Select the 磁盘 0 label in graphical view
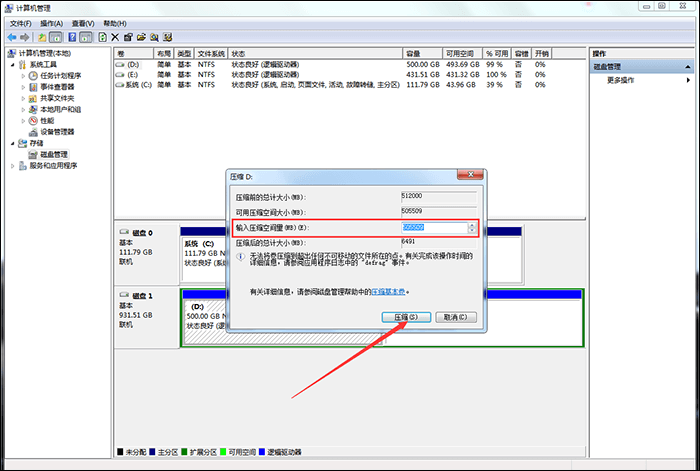The image size is (700, 471). click(142, 233)
